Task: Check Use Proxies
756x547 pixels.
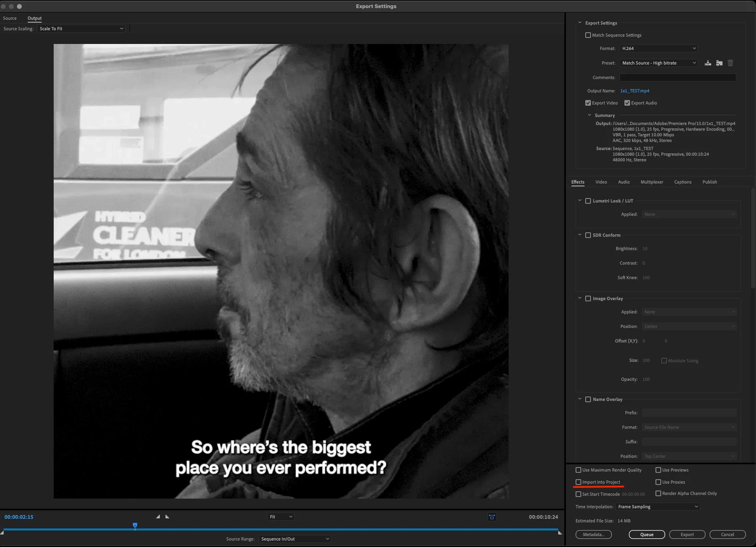Action: 658,482
